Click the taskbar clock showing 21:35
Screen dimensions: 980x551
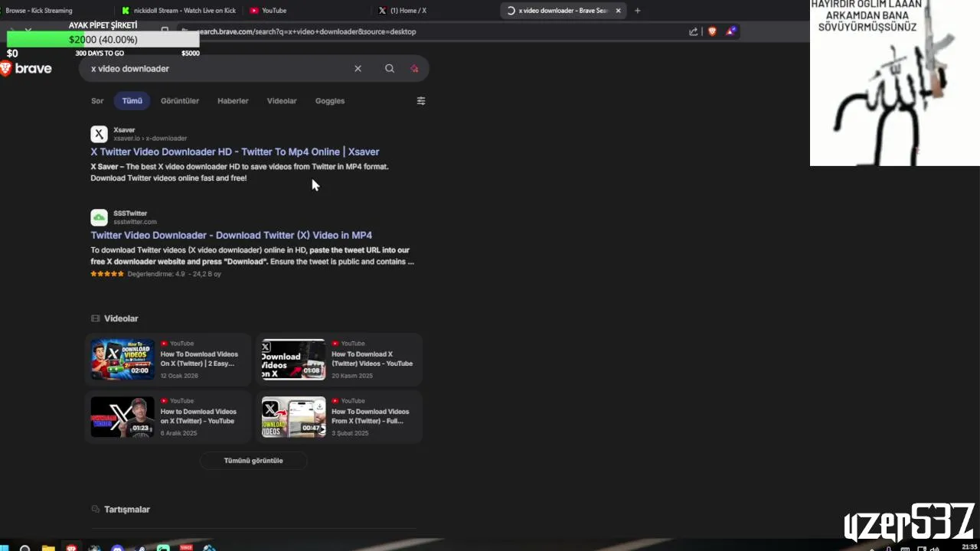969,547
